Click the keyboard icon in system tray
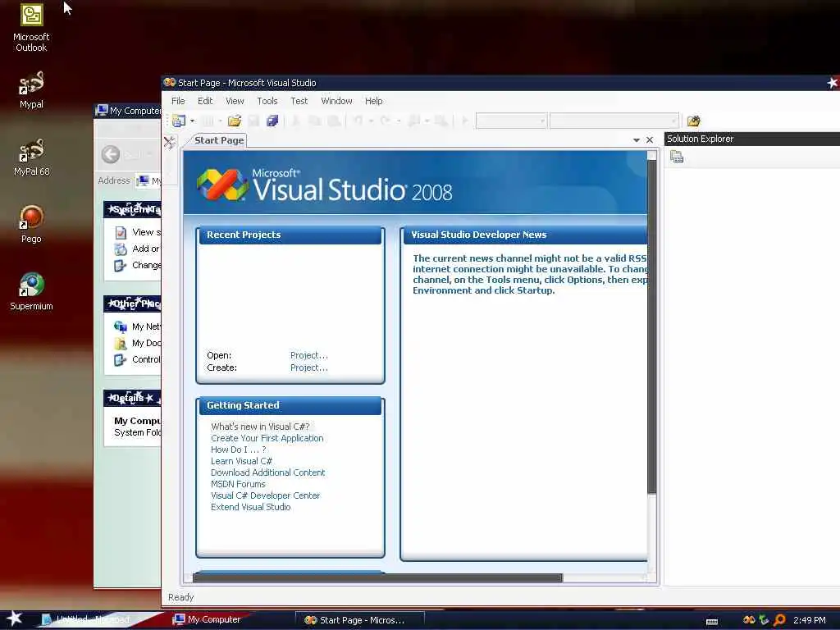This screenshot has width=840, height=630. [712, 622]
